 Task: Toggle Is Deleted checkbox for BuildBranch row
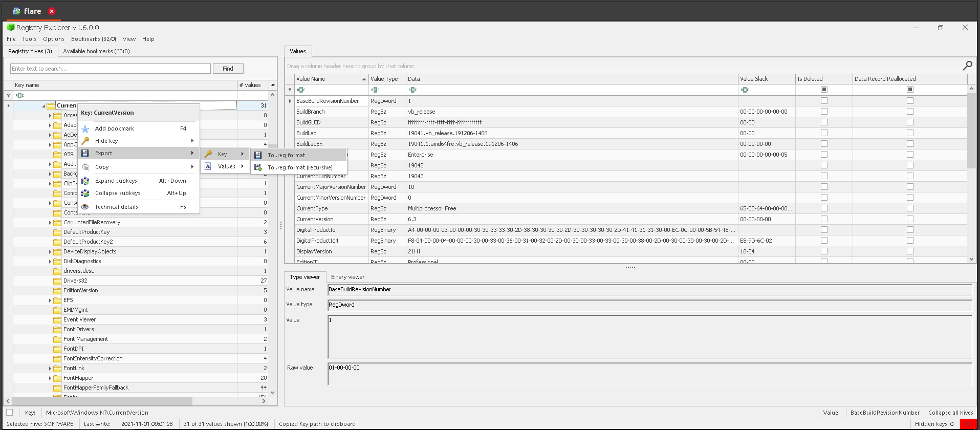click(824, 112)
